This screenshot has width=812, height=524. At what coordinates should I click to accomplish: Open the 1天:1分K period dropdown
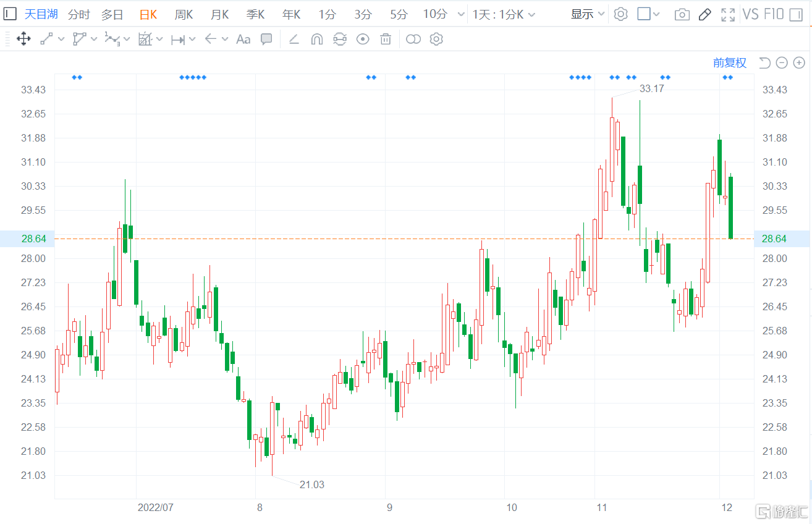pyautogui.click(x=504, y=14)
